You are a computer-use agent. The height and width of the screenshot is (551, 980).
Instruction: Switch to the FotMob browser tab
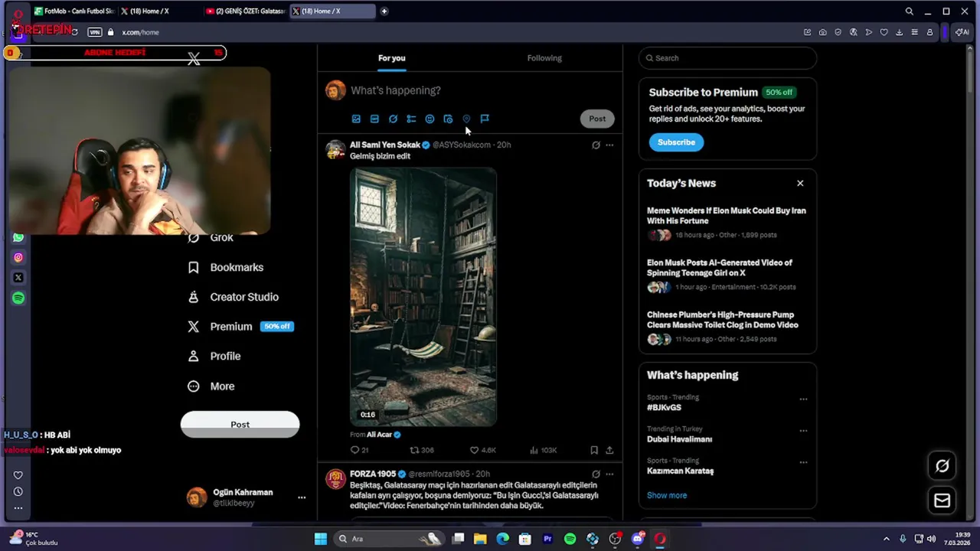coord(73,11)
